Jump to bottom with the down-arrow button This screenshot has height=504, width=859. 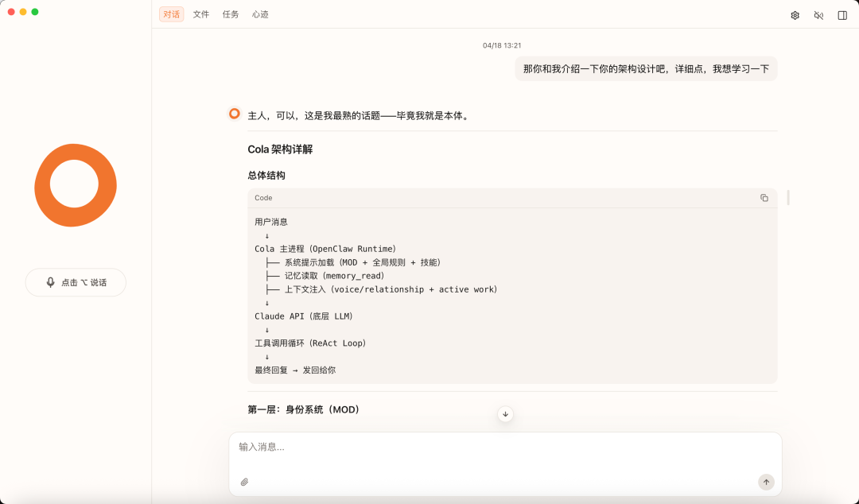[x=505, y=414]
